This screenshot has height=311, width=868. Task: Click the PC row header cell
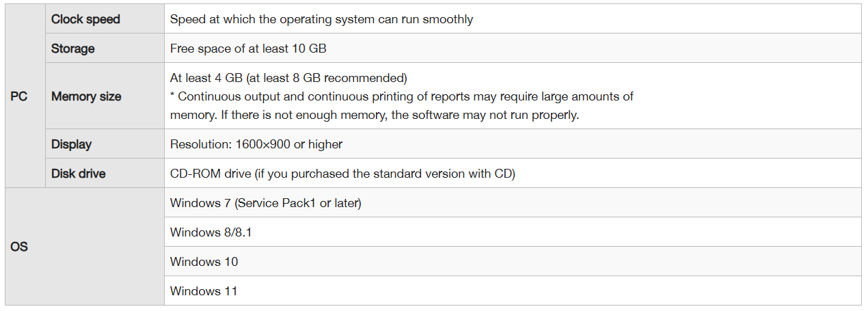pyautogui.click(x=19, y=96)
